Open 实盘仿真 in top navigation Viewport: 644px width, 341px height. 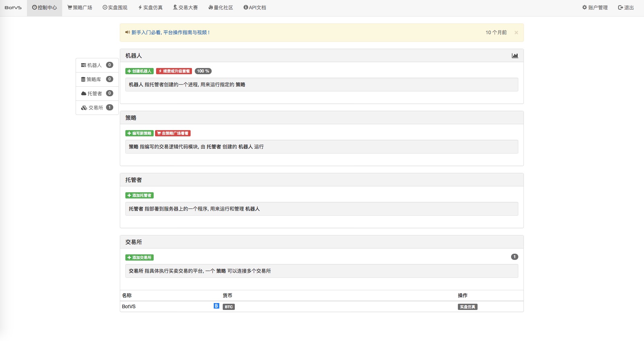(150, 8)
